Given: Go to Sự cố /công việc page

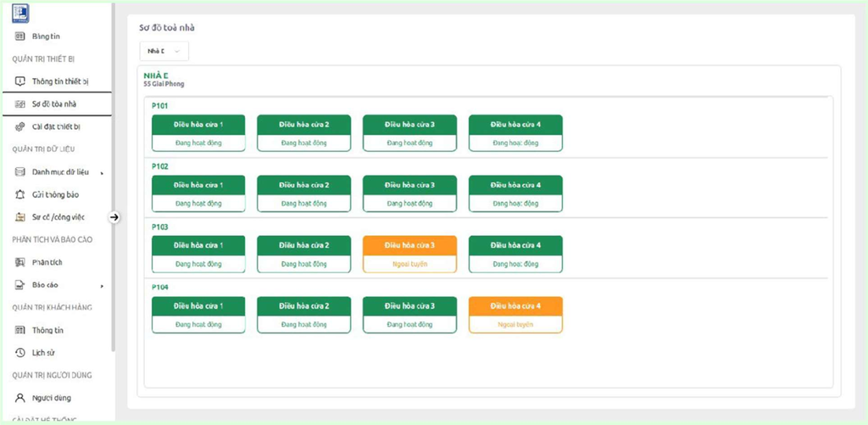Looking at the screenshot, I should tap(57, 217).
